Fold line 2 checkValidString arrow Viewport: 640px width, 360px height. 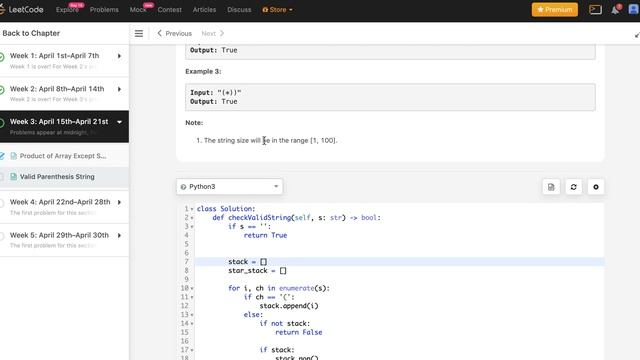(192, 218)
